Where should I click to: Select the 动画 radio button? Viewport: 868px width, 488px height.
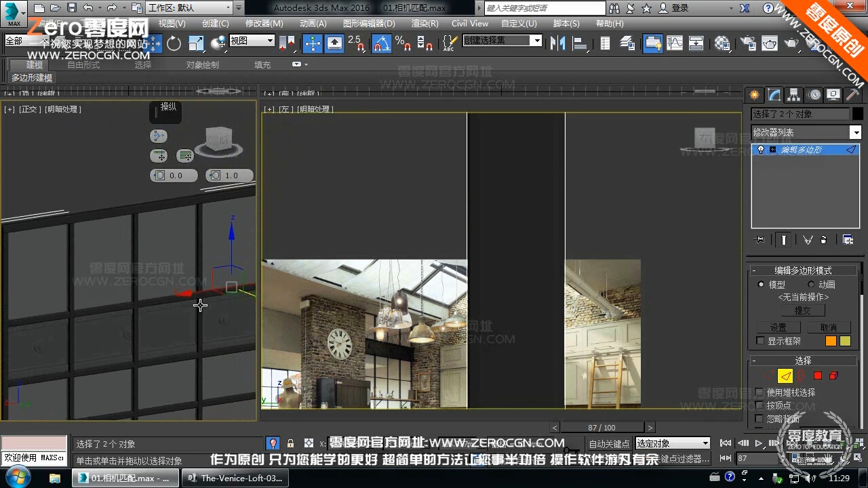(x=811, y=285)
